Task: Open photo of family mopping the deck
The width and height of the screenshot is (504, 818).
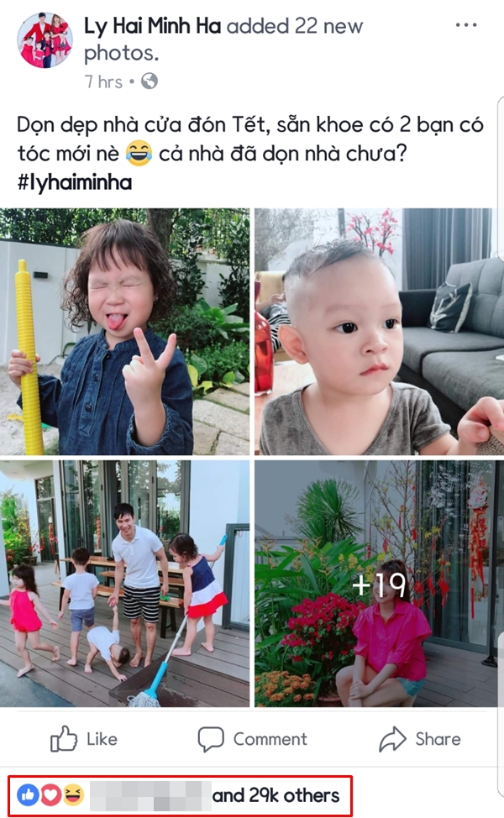Action: tap(124, 583)
